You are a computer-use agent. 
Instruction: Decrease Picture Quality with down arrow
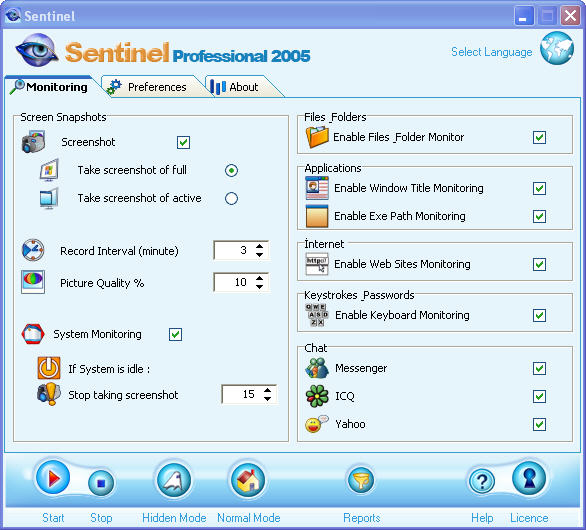tap(260, 286)
